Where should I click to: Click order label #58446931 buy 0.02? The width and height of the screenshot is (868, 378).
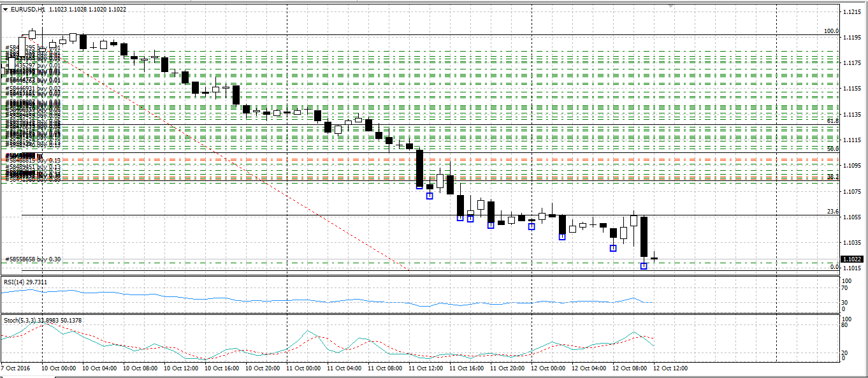click(x=33, y=89)
